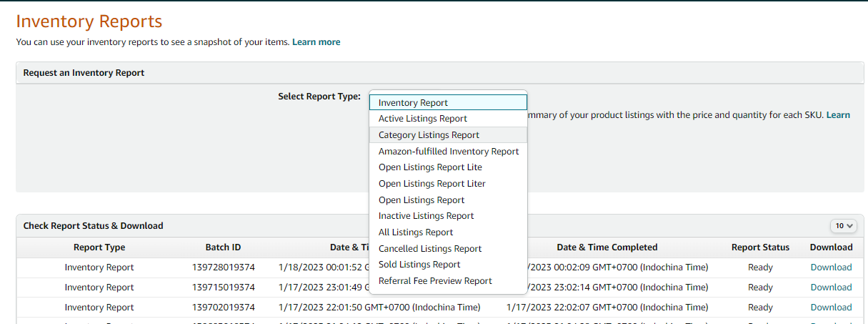Image resolution: width=868 pixels, height=324 pixels.
Task: Select Open Listings Report Lite
Action: (x=448, y=167)
